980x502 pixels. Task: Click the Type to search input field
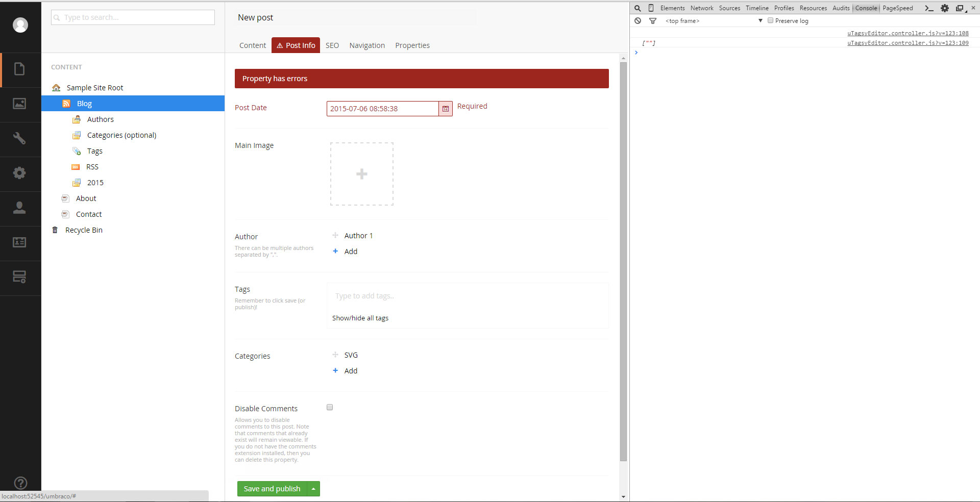[x=133, y=17]
